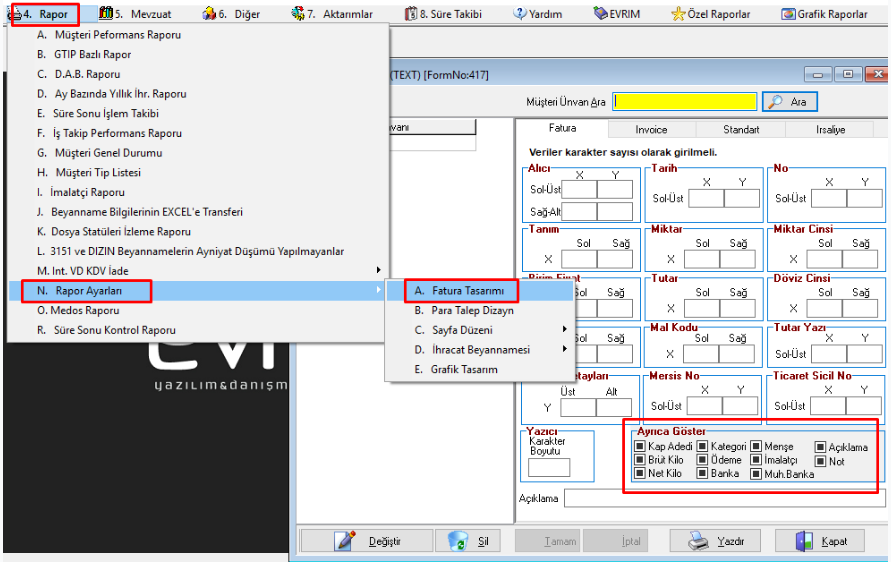The width and height of the screenshot is (891, 562).
Task: Expand D. İhracat Beyannamesi submenu
Action: (480, 350)
